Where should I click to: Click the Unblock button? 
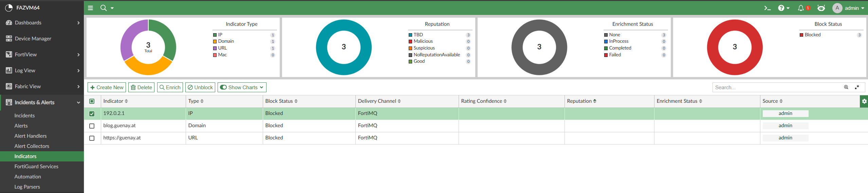pyautogui.click(x=200, y=87)
